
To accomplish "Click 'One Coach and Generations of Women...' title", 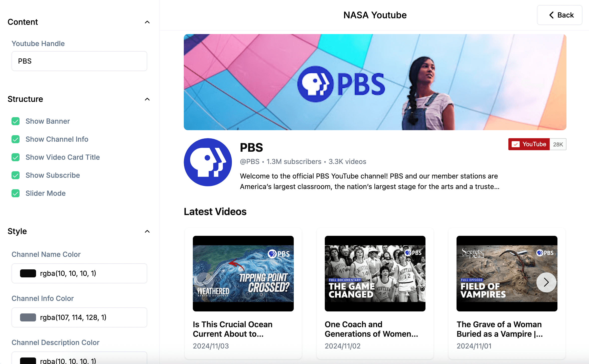I will (371, 329).
